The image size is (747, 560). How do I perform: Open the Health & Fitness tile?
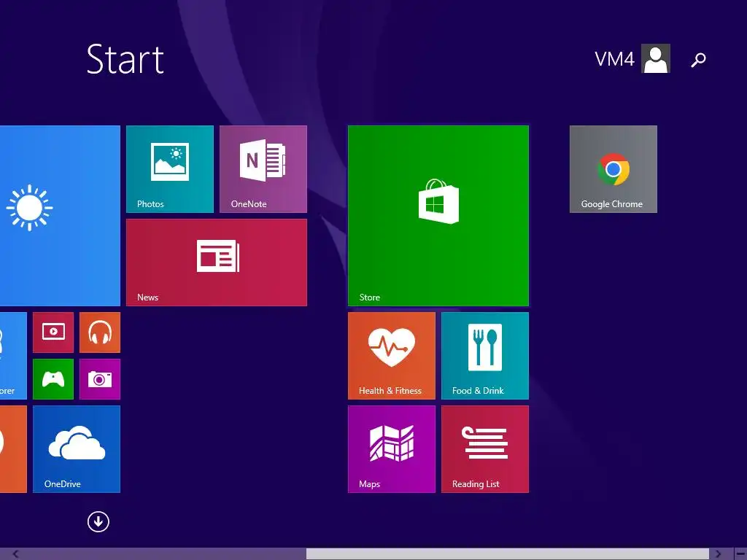392,356
